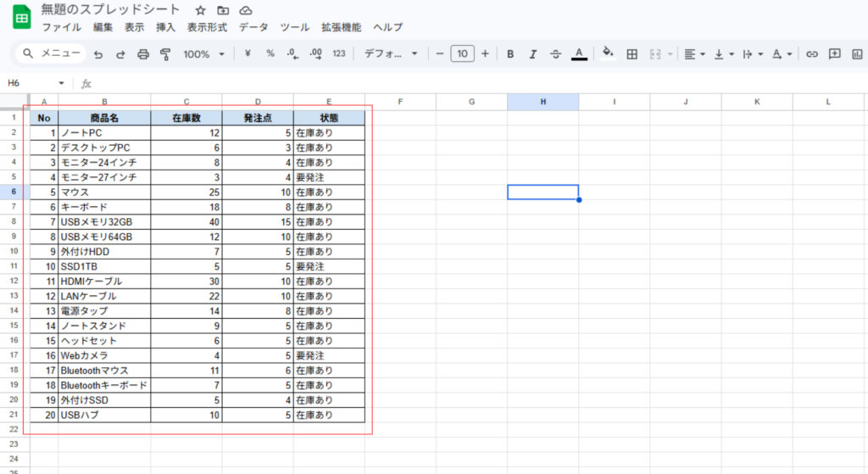This screenshot has height=474, width=868.
Task: Toggle italic formatting
Action: pyautogui.click(x=533, y=54)
